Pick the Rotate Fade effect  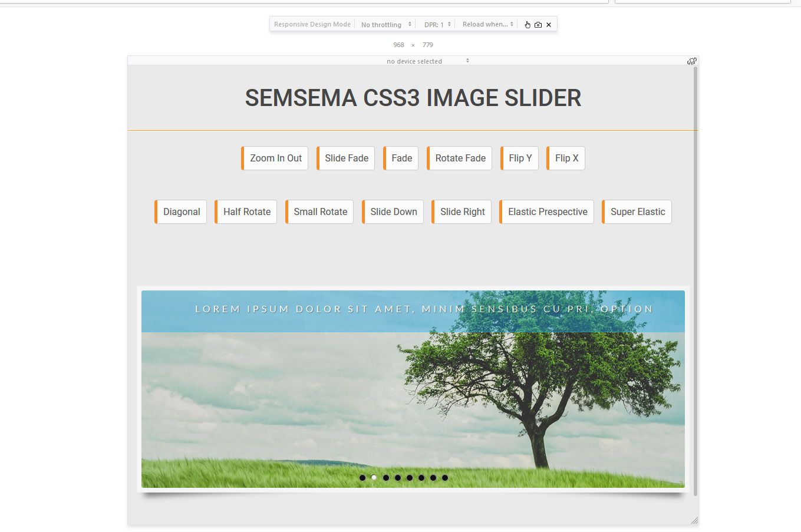(x=459, y=158)
